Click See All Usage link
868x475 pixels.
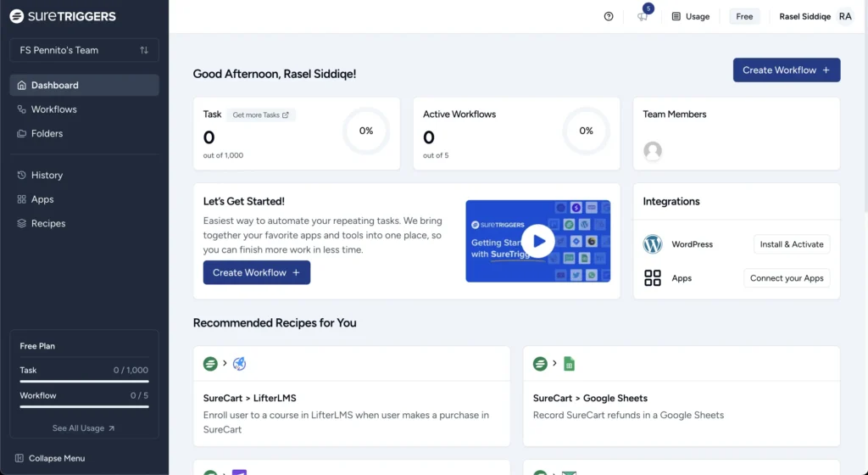(84, 428)
